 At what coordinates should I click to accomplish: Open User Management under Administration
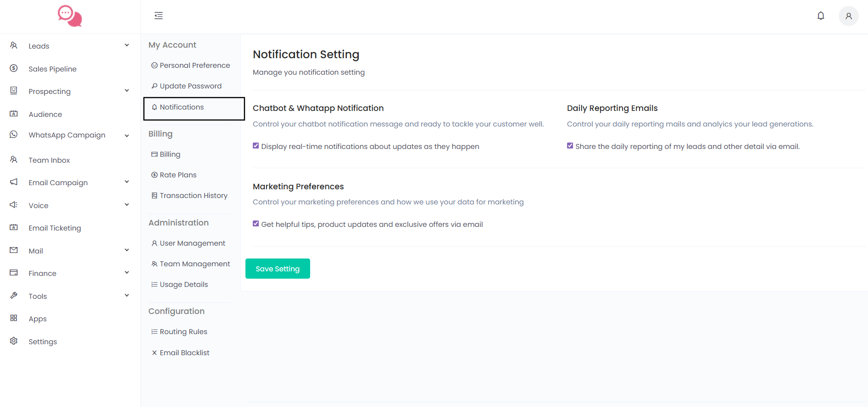click(192, 243)
